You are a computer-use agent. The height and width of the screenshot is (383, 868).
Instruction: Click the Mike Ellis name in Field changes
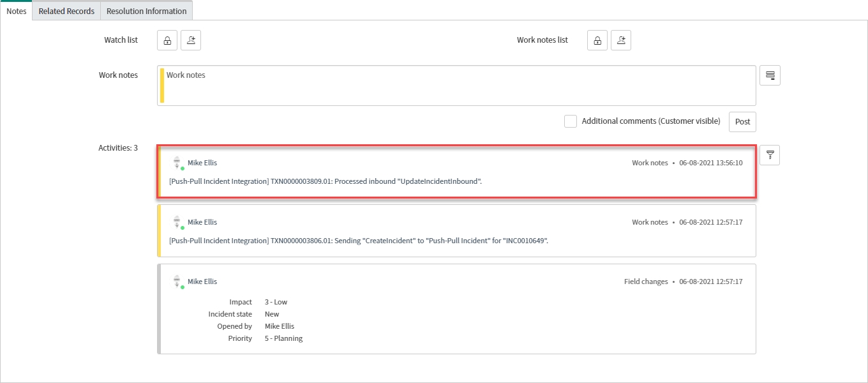[202, 282]
